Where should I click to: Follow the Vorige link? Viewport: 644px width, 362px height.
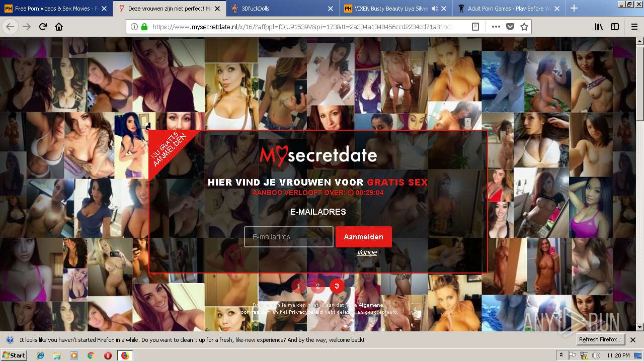point(367,253)
